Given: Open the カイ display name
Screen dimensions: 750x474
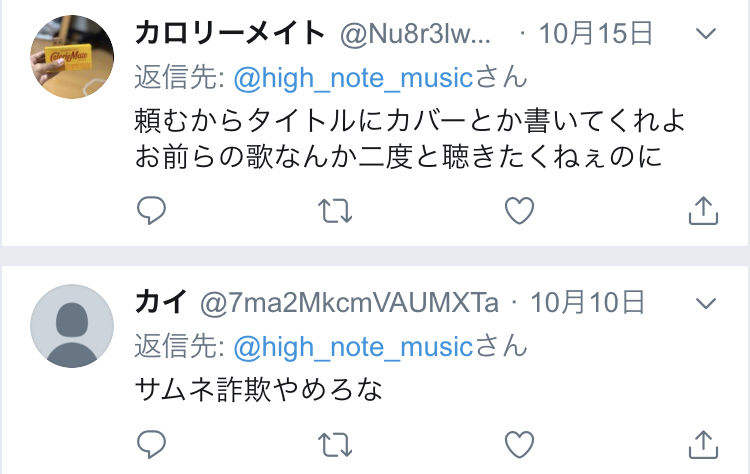Looking at the screenshot, I should point(161,302).
